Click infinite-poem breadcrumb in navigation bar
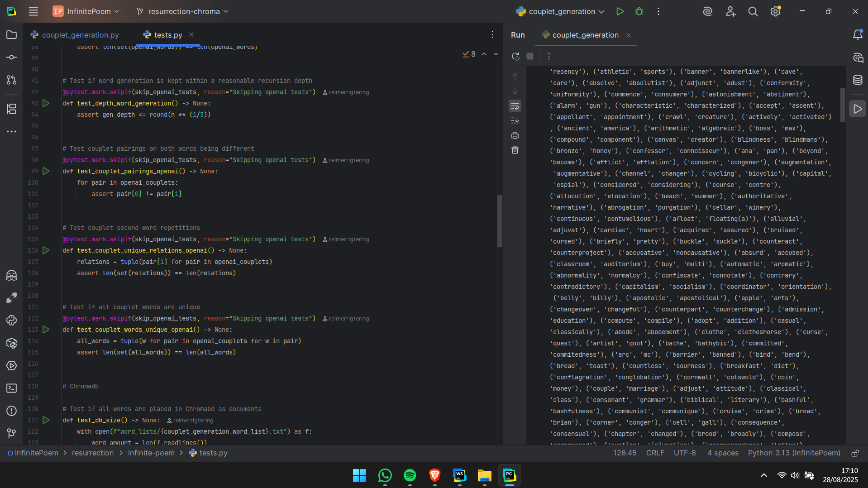 coord(151,453)
